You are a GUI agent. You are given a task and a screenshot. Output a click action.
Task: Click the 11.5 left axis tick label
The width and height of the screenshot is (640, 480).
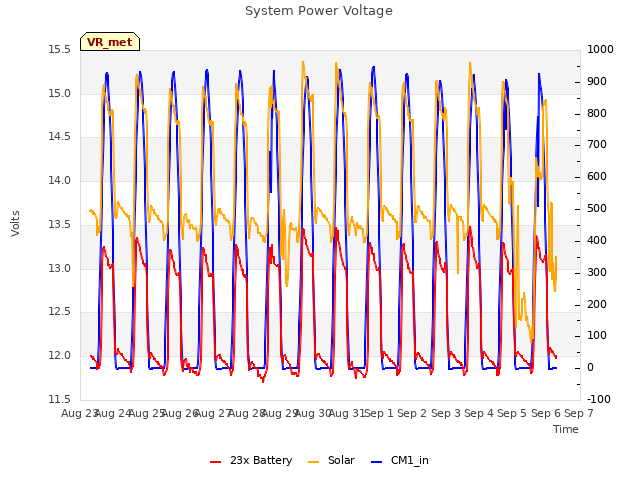point(60,399)
